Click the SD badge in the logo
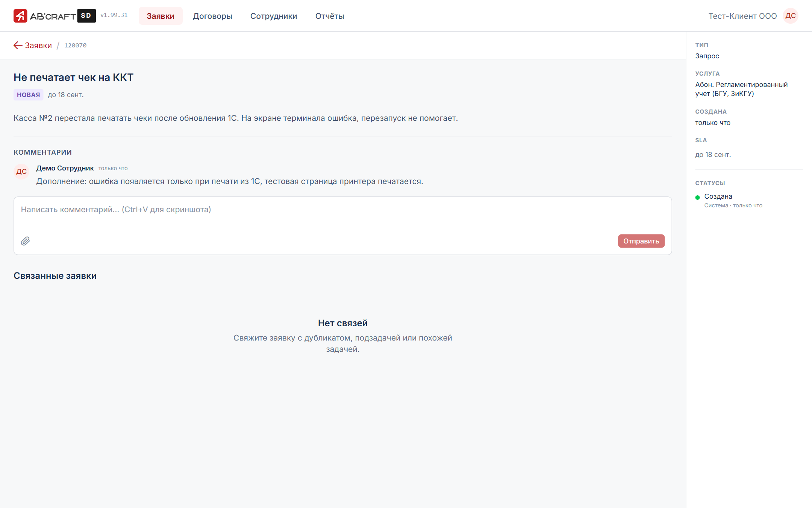This screenshot has width=812, height=508. pos(86,16)
